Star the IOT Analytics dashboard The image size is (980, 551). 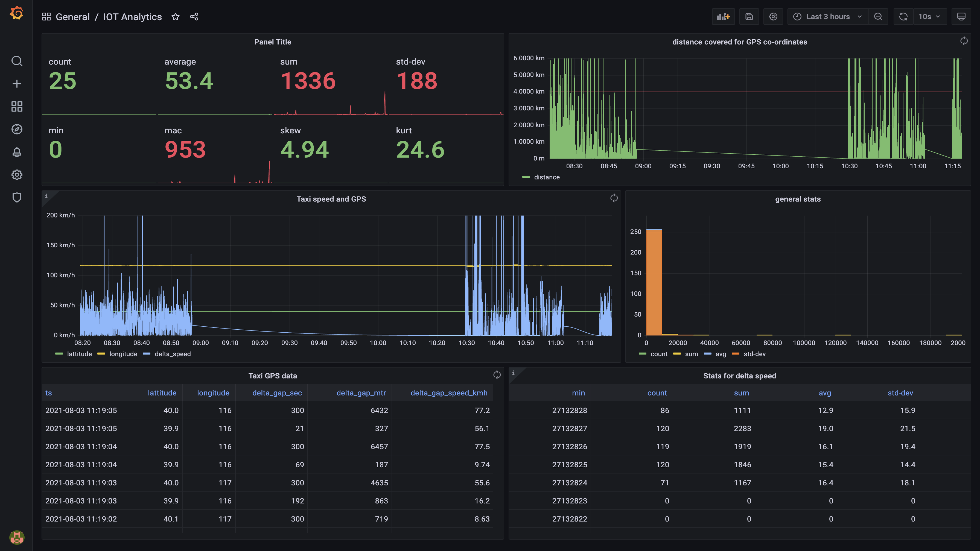tap(175, 17)
